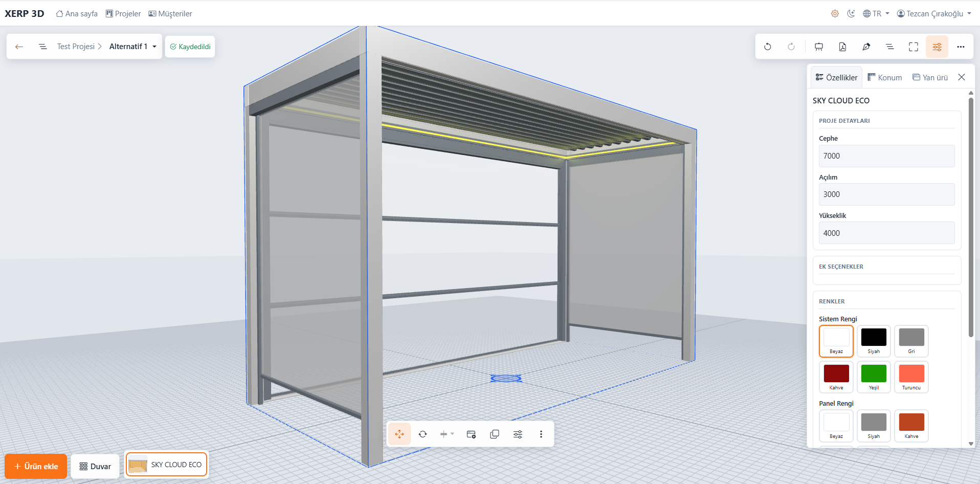The width and height of the screenshot is (980, 484).
Task: Go to Ana sayfa
Action: pyautogui.click(x=77, y=14)
